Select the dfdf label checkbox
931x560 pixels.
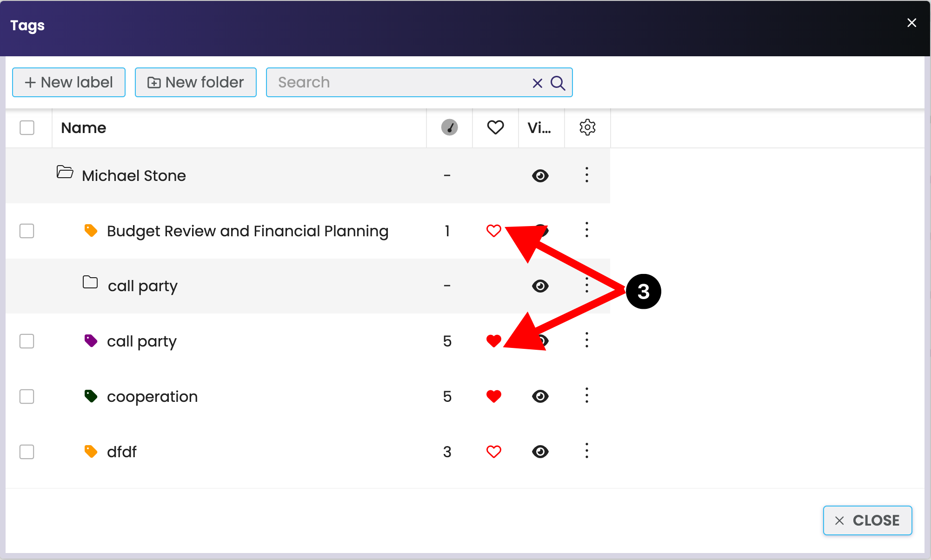[x=27, y=452]
